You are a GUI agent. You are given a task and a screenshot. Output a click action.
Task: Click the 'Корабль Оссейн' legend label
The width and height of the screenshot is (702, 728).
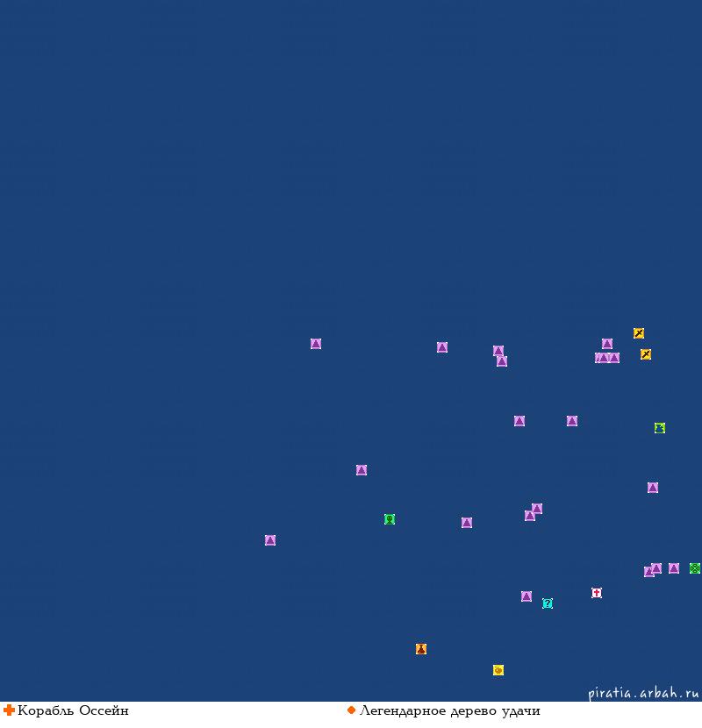pos(73,710)
